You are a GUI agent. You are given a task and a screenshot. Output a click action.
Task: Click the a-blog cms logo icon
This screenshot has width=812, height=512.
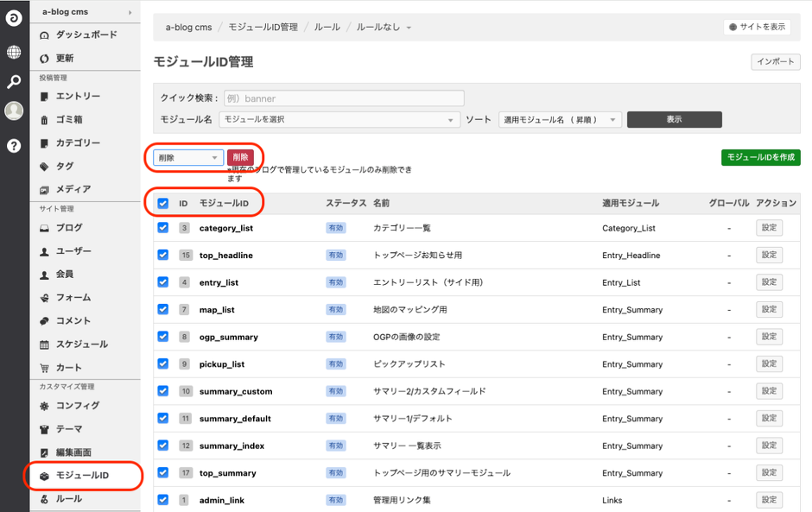14,18
